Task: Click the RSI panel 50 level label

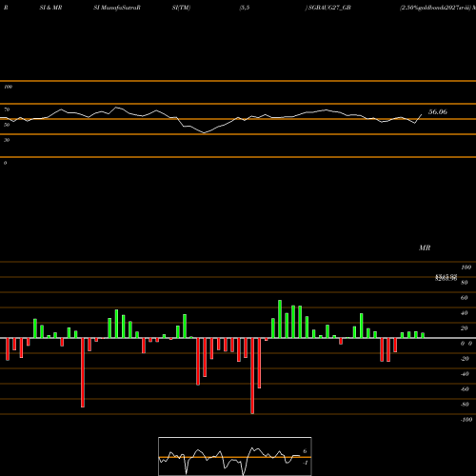Action: [7, 125]
